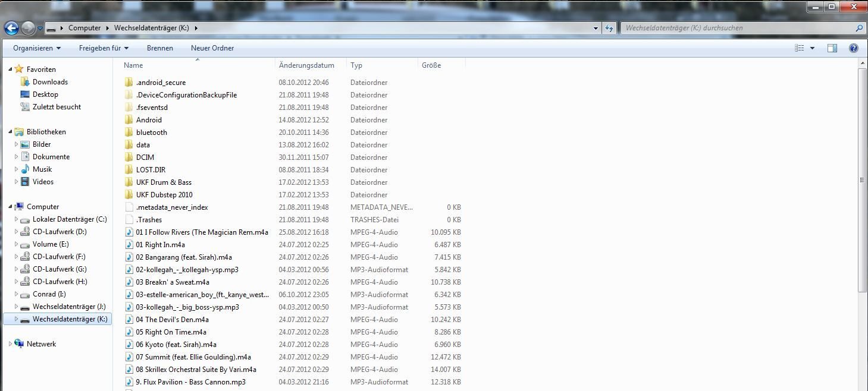The width and height of the screenshot is (868, 391).
Task: Select UKF Drum & Bass folder icon
Action: (x=129, y=182)
